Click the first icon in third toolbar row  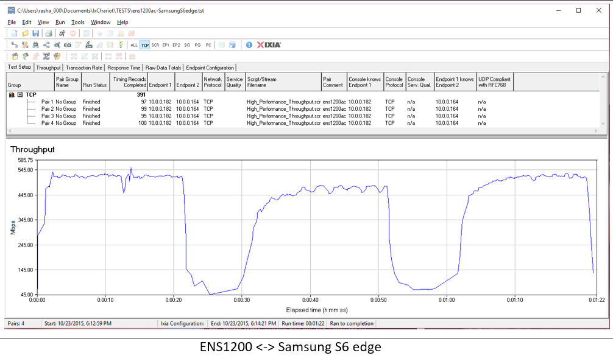coord(15,56)
